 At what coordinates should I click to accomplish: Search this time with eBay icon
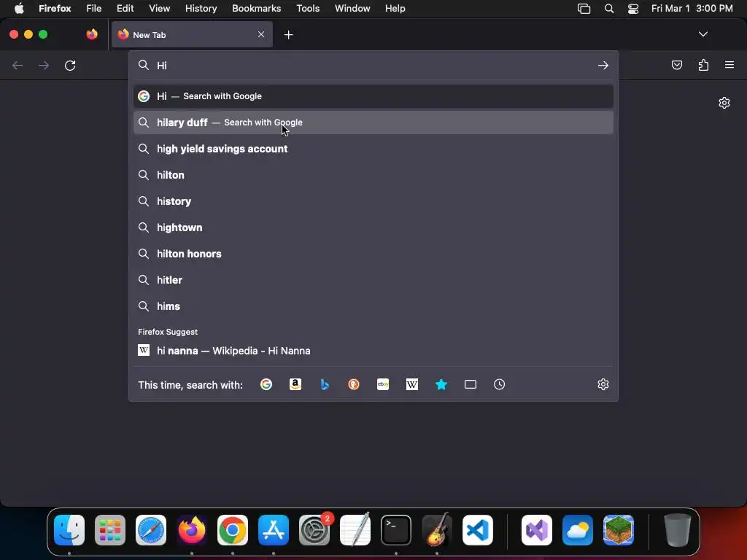click(x=383, y=384)
